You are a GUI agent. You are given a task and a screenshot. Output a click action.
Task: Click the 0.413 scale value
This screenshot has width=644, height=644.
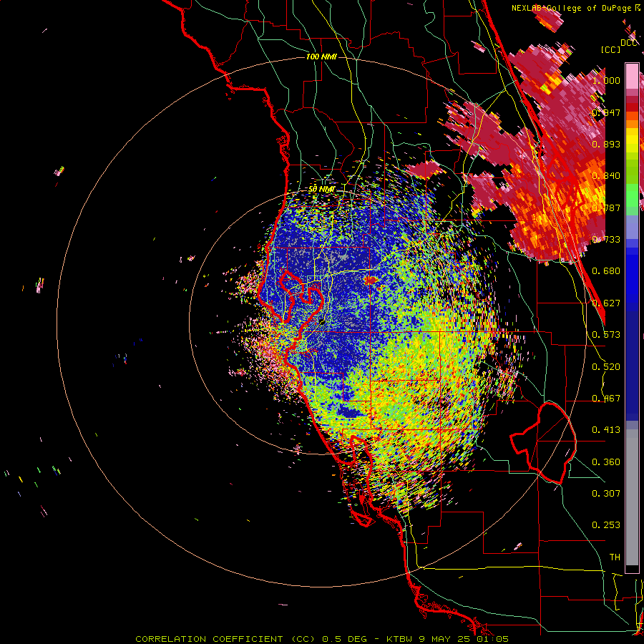point(606,430)
